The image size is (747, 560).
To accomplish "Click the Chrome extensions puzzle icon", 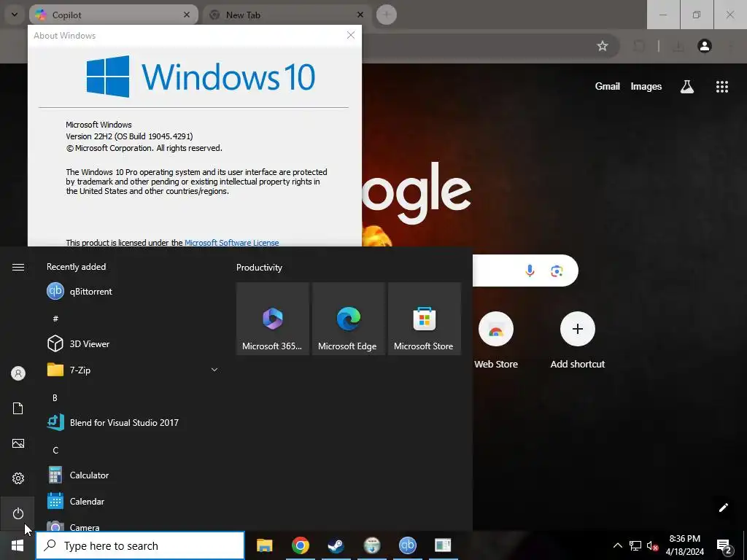I will [639, 46].
